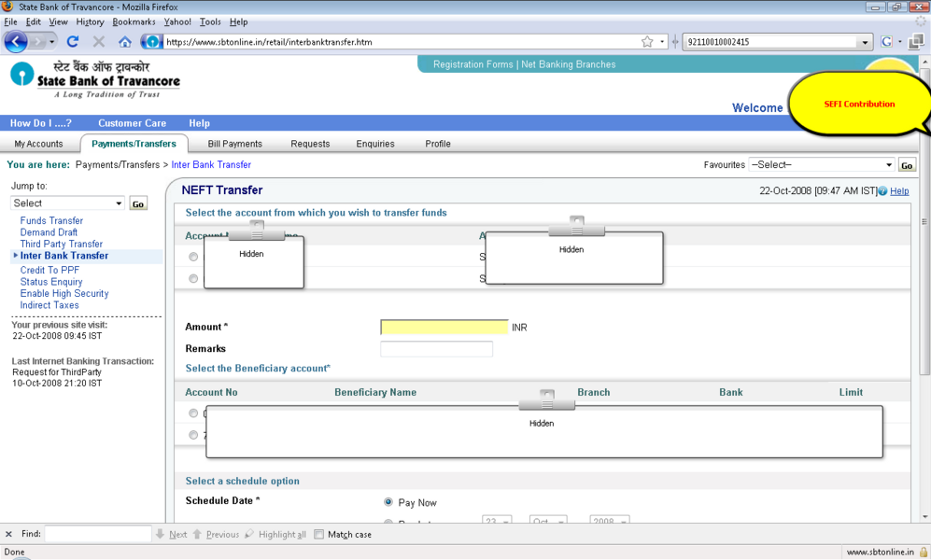Switch to the Bill Payments tab

point(234,144)
